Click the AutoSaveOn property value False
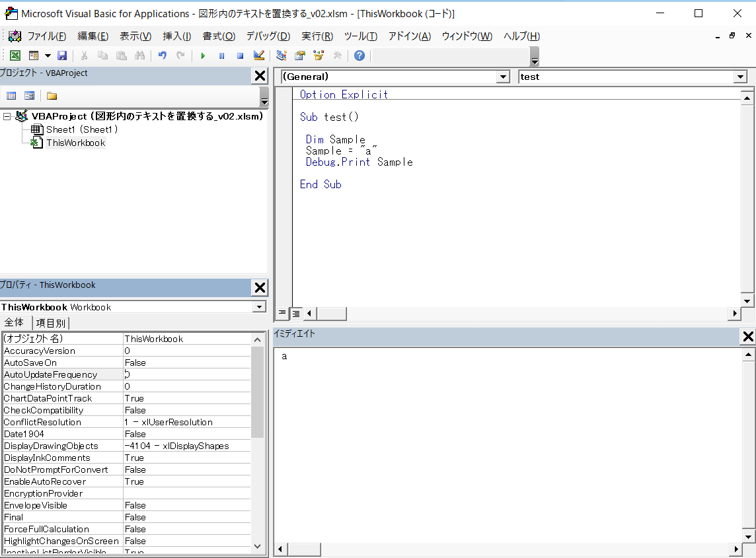756x558 pixels. point(187,363)
